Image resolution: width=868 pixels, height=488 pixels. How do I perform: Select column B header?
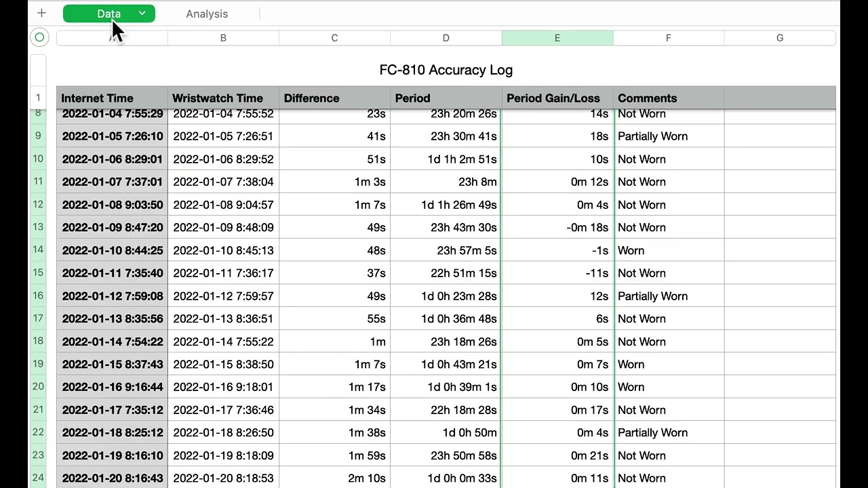pos(223,38)
